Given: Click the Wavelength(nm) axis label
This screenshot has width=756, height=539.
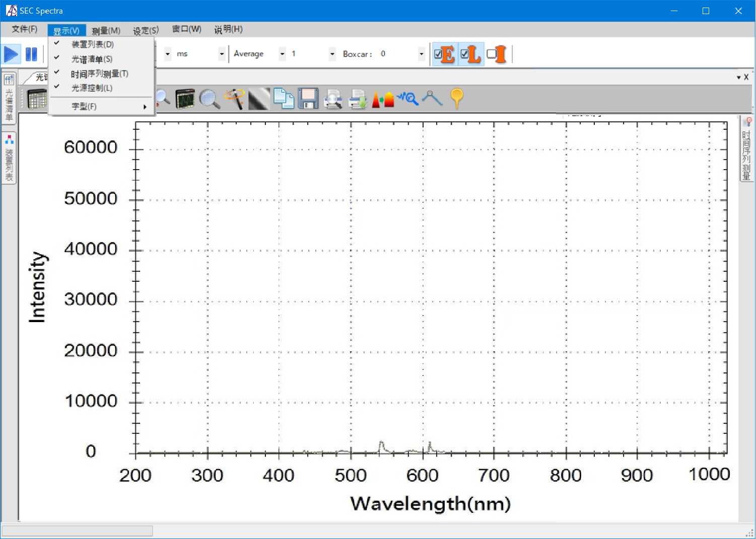Looking at the screenshot, I should 431,504.
